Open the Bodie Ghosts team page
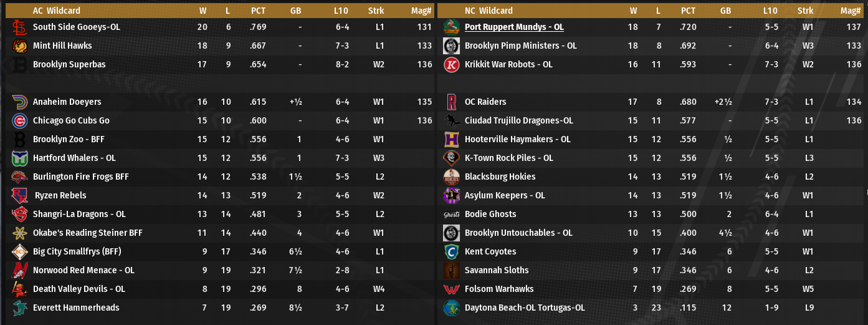This screenshot has width=868, height=325. pyautogui.click(x=490, y=214)
